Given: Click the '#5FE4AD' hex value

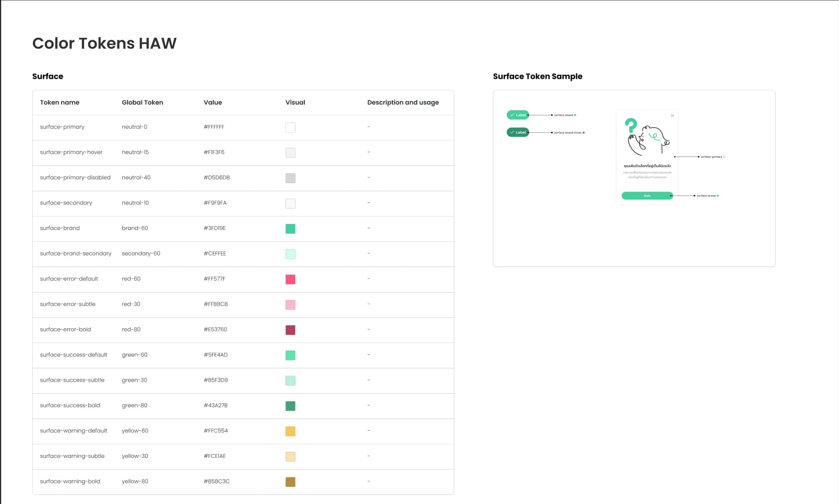Looking at the screenshot, I should [x=215, y=355].
